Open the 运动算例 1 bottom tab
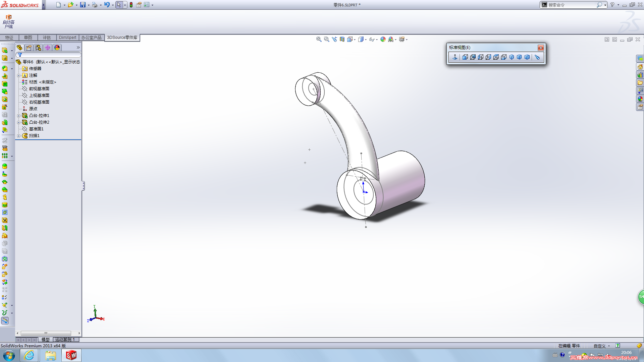 click(x=65, y=340)
